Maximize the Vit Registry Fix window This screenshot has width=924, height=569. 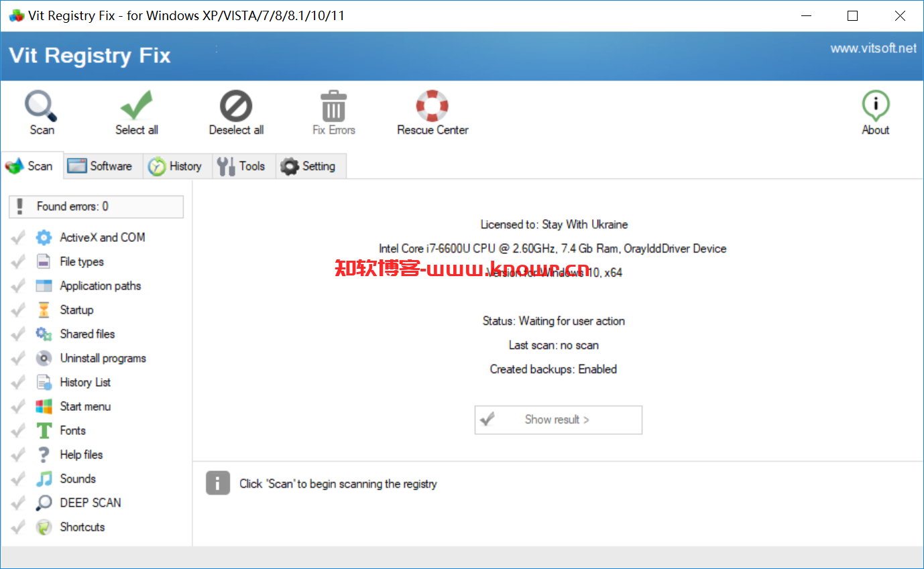point(852,15)
